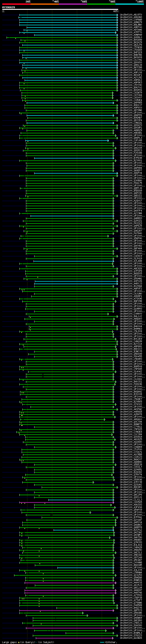Select the UniRef100_Q22W26 label
The height and width of the screenshot is (644, 146).
click(x=131, y=638)
